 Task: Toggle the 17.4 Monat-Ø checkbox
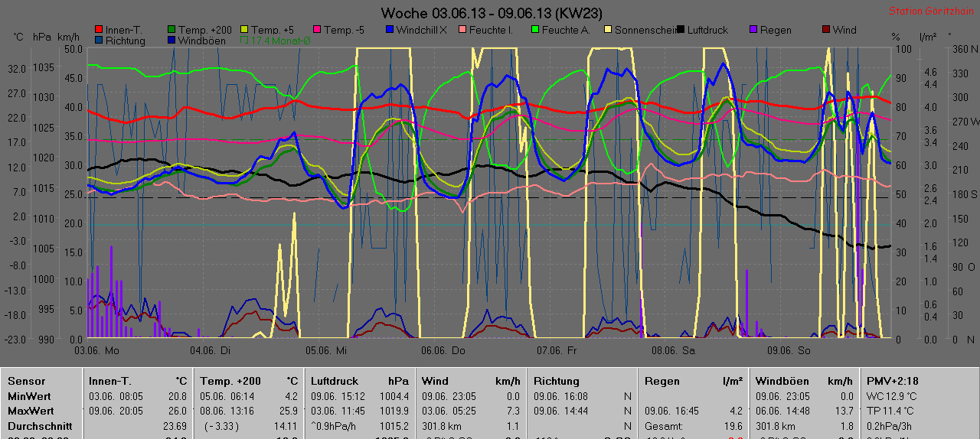(x=245, y=41)
